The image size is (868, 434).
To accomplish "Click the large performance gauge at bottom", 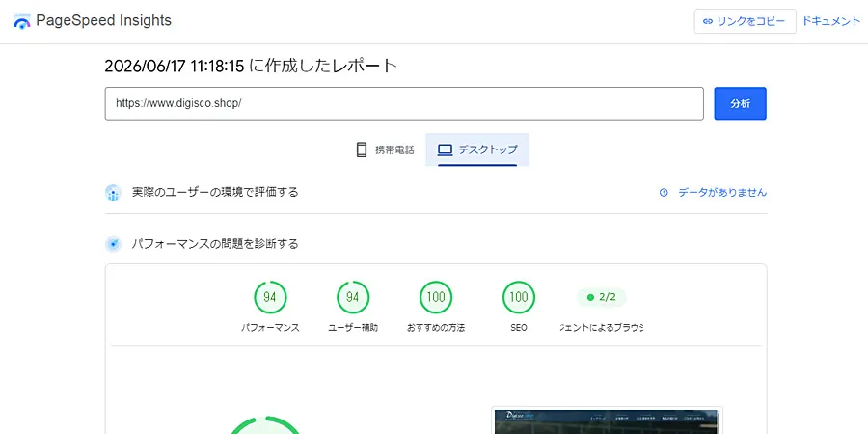I will pos(266,424).
